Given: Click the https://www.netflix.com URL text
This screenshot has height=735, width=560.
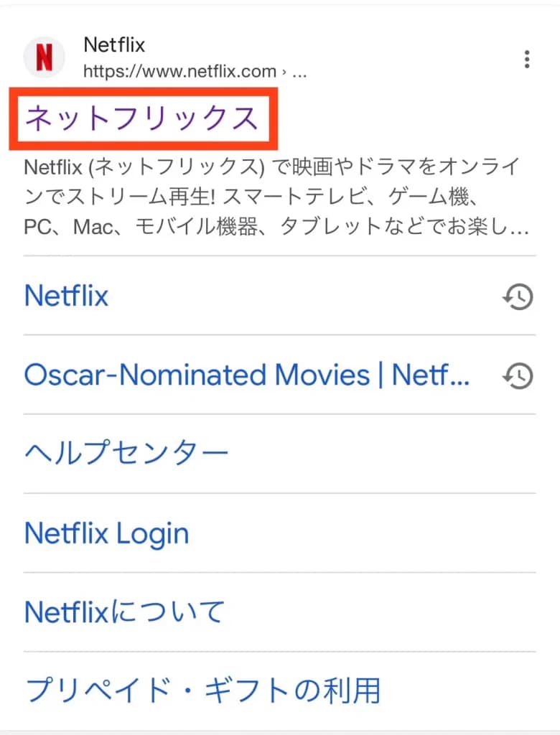Looking at the screenshot, I should coord(179,71).
